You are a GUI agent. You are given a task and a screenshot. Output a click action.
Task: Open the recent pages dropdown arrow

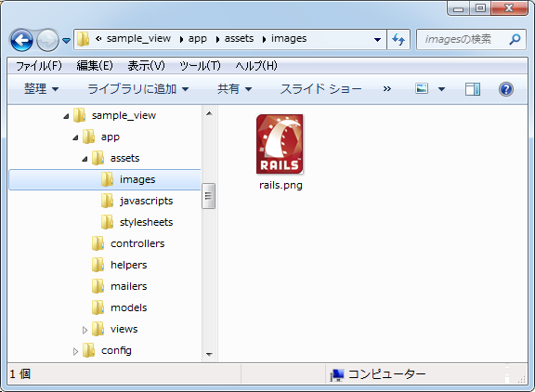click(67, 41)
